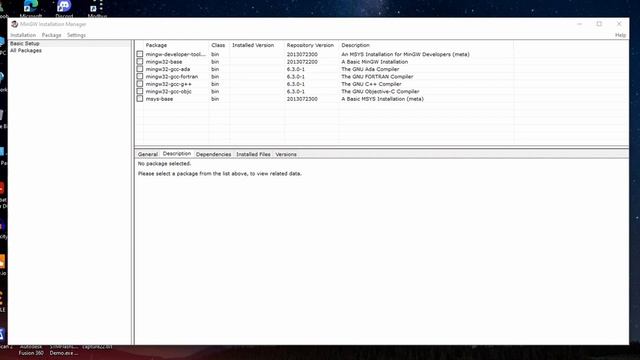
Task: Switch to the Versions tab
Action: tap(286, 154)
